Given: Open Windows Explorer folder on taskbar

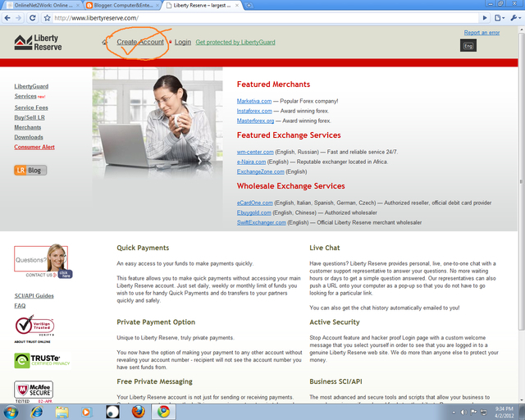Looking at the screenshot, I should pos(62,412).
